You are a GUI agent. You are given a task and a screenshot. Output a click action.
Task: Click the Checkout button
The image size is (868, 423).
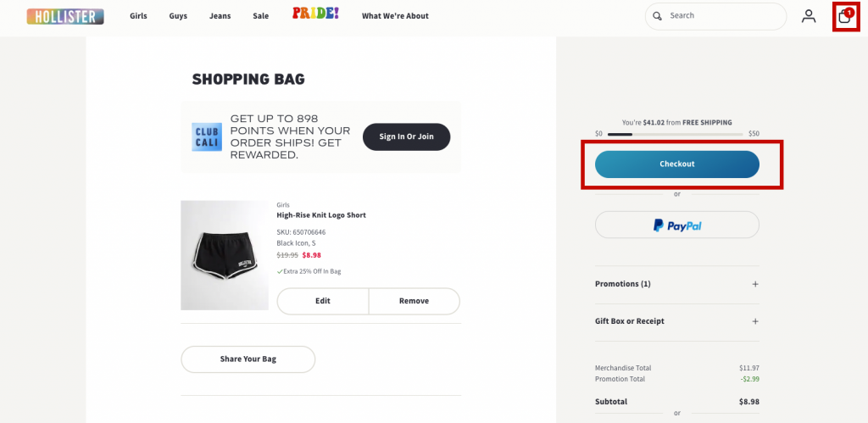676,164
